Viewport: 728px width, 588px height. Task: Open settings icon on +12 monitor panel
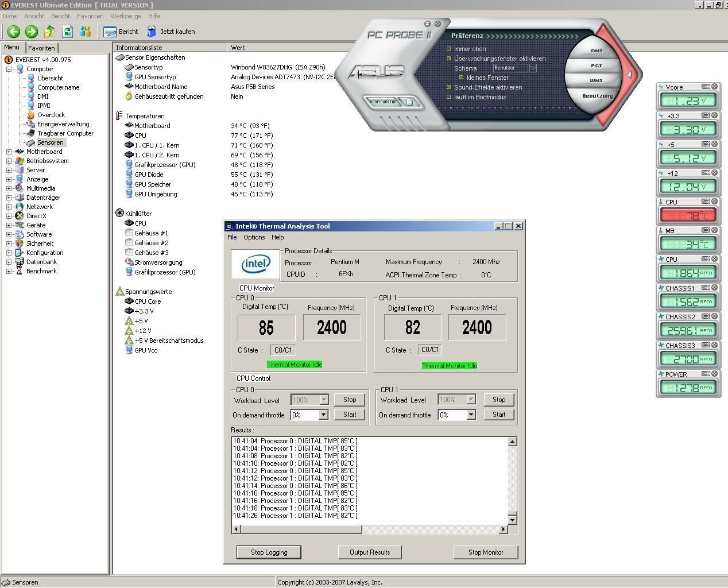706,173
